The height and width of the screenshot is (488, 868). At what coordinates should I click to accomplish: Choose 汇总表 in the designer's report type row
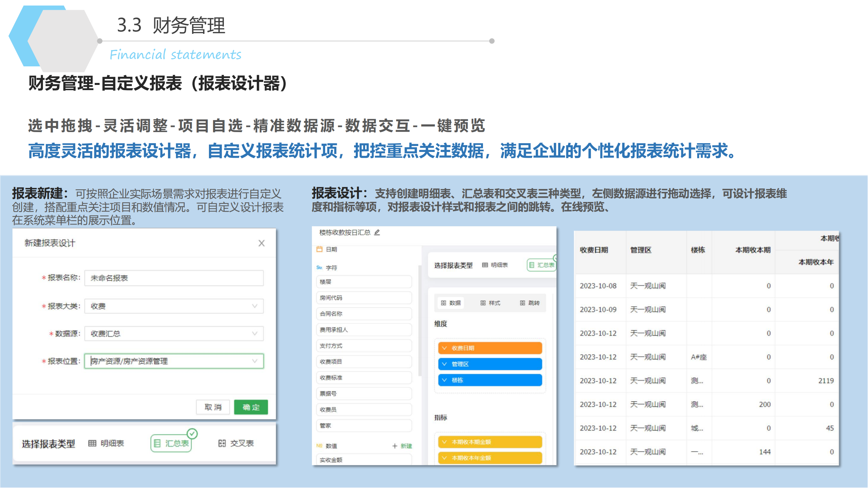coord(542,265)
